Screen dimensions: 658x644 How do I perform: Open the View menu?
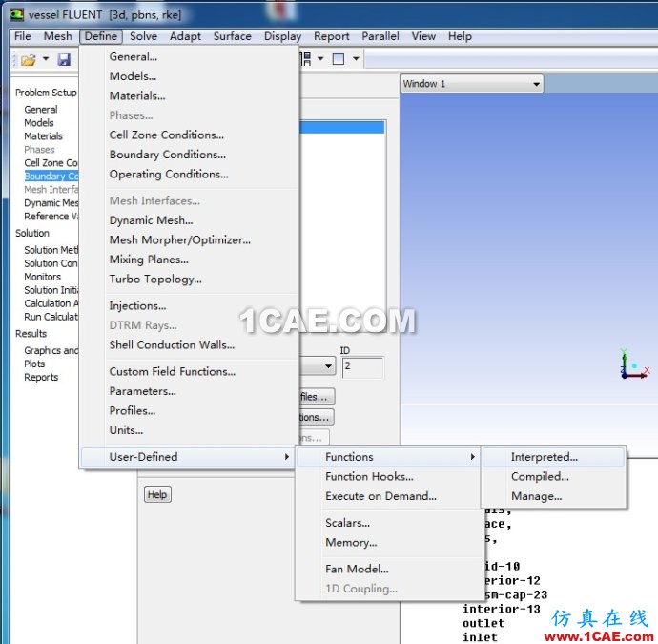423,36
